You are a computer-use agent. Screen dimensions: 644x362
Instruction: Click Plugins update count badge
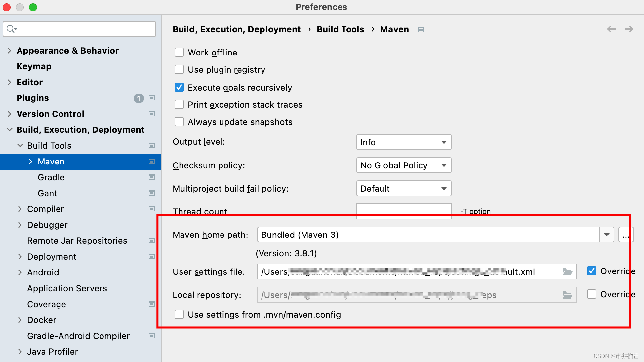click(x=139, y=98)
